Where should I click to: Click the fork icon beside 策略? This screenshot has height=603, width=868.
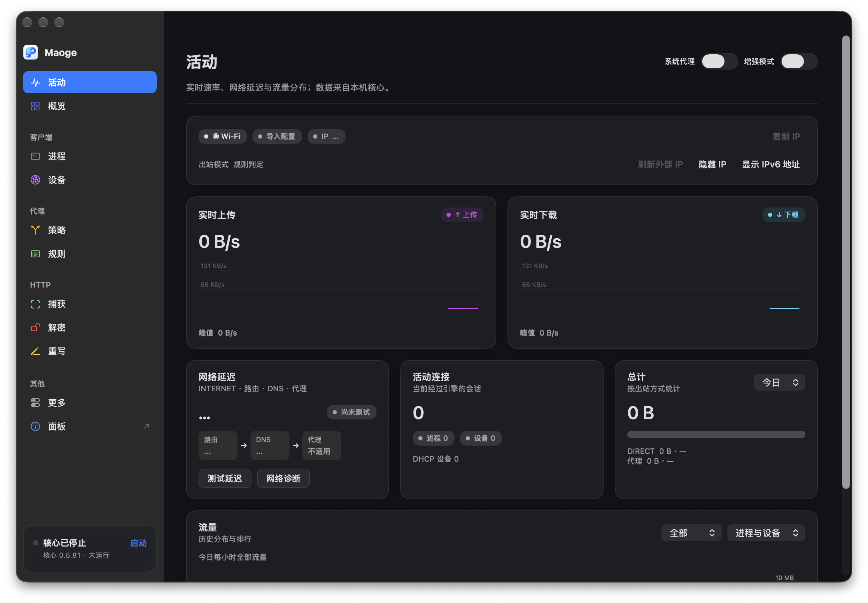coord(35,230)
